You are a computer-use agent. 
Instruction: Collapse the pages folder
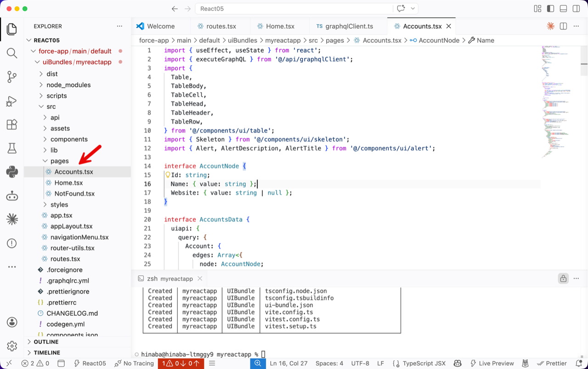pos(59,161)
